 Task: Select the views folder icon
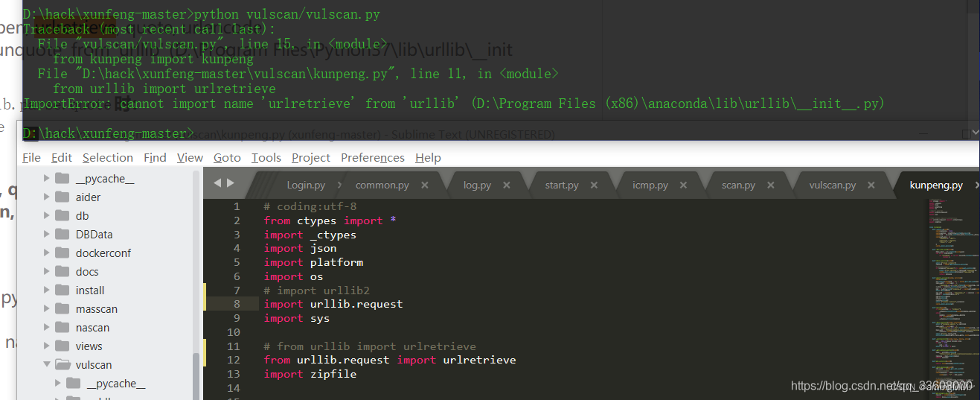point(63,346)
